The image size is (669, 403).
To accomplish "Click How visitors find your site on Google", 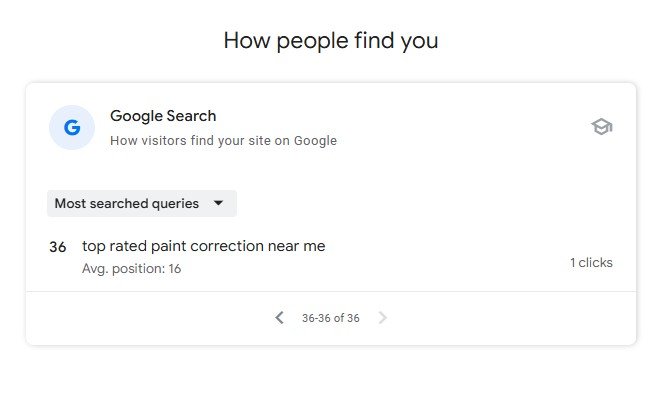I will click(x=224, y=141).
